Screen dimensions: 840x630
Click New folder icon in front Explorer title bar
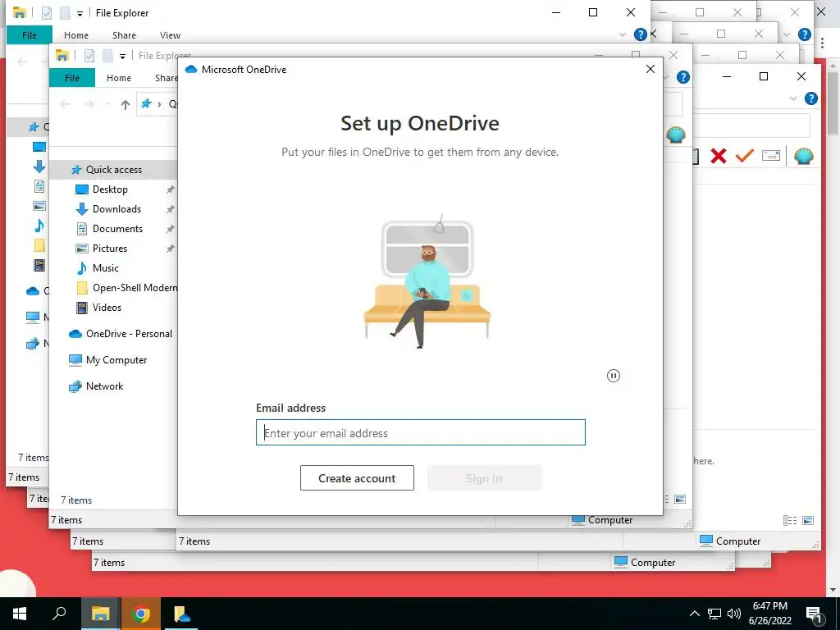tap(107, 55)
